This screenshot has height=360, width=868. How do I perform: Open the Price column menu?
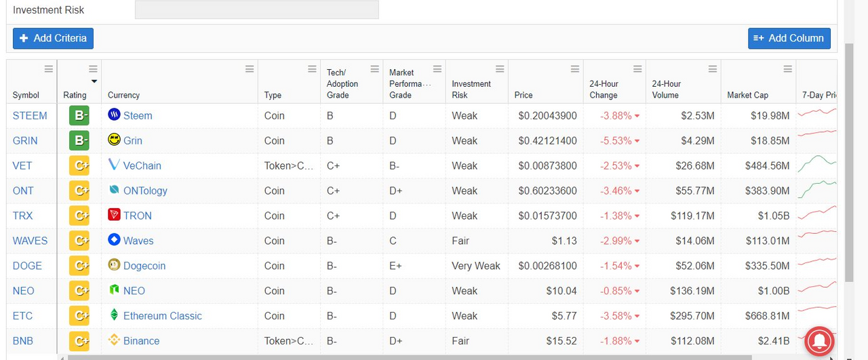[x=575, y=69]
